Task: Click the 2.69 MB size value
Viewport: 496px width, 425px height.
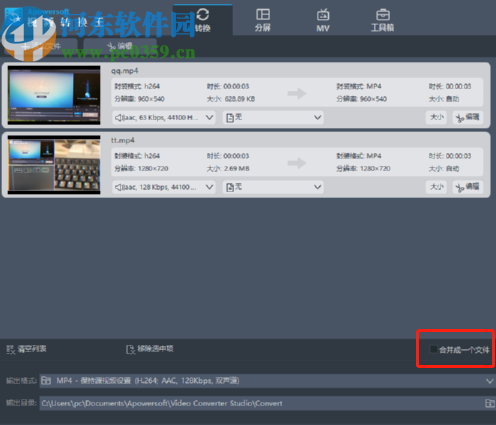Action: [237, 169]
